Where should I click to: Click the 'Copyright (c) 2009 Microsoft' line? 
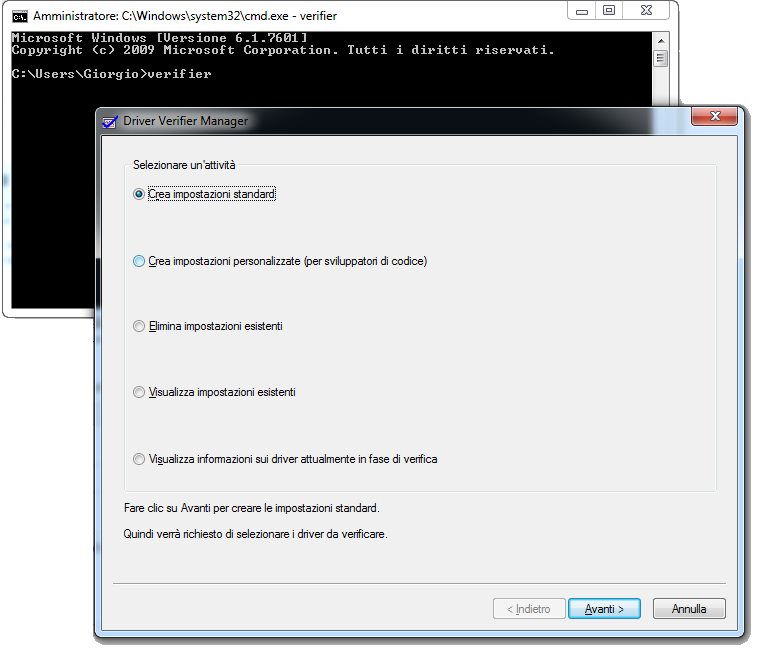click(x=283, y=50)
